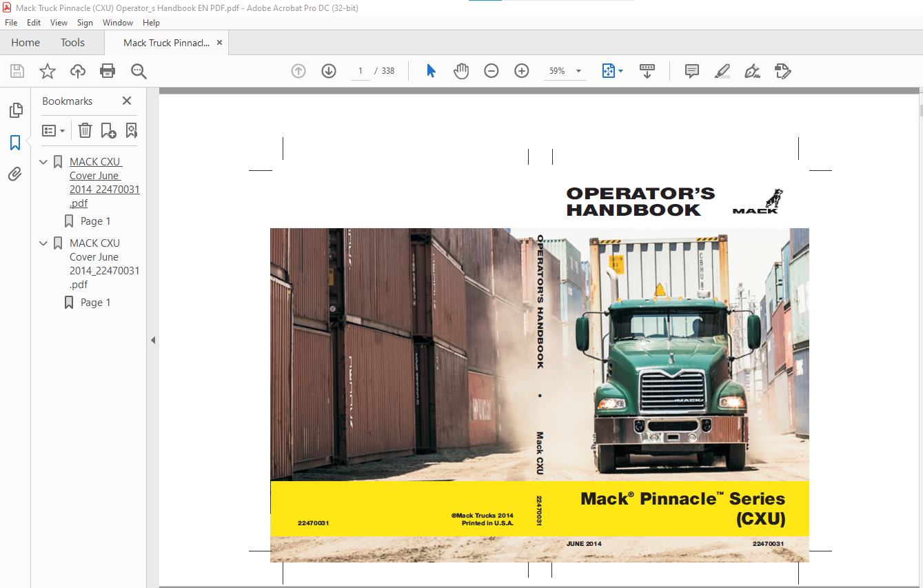Open the Window menu
This screenshot has width=923, height=588.
pos(118,23)
